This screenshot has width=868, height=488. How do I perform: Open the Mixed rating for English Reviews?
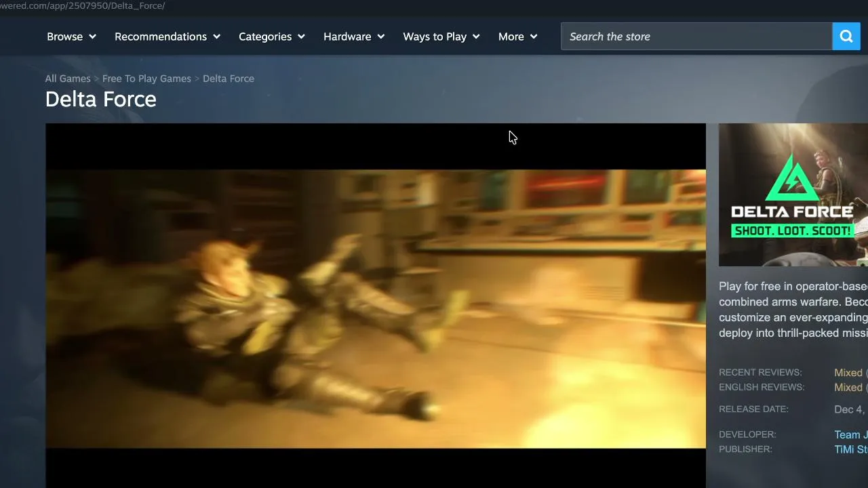848,388
